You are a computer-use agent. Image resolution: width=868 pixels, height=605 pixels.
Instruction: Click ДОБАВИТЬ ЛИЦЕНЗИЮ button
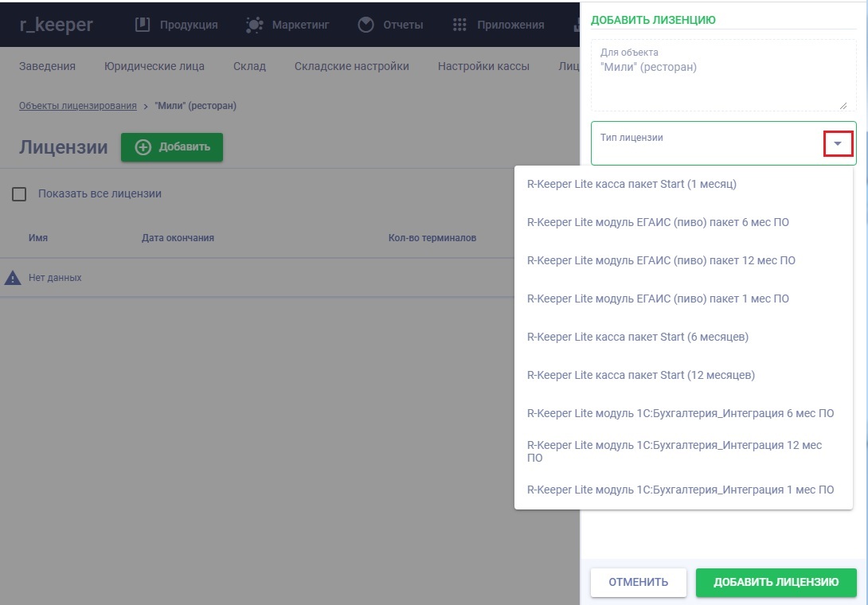coord(776,582)
